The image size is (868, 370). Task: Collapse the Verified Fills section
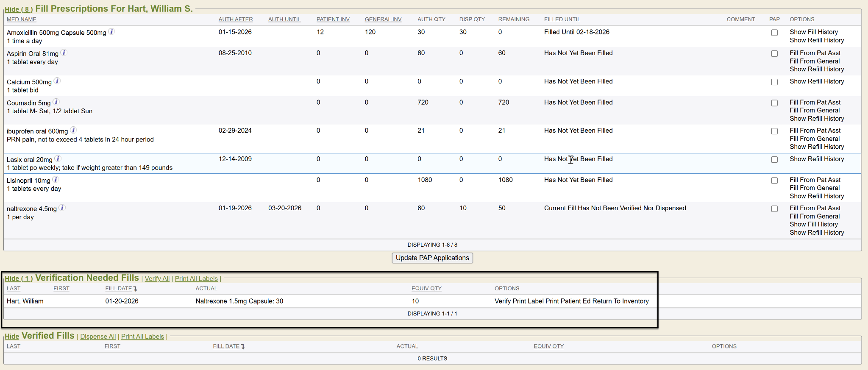tap(12, 337)
